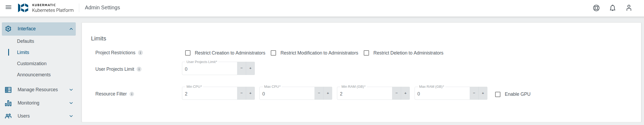This screenshot has width=644, height=125.
Task: Tick the Enable GPU checkbox
Action: 498,94
